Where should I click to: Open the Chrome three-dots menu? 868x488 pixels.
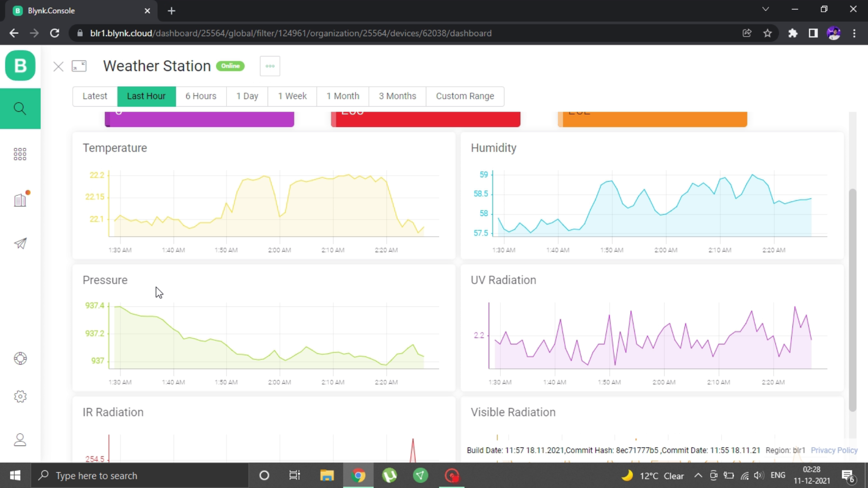pos(854,33)
